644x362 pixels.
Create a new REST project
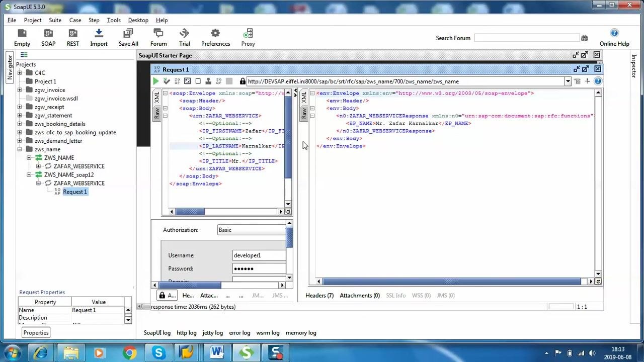coord(73,38)
